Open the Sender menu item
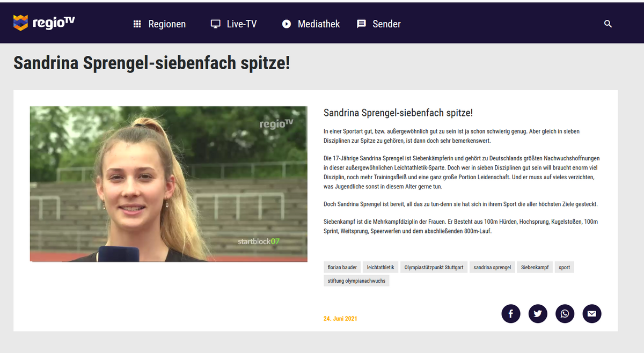The height and width of the screenshot is (353, 644). [x=386, y=24]
